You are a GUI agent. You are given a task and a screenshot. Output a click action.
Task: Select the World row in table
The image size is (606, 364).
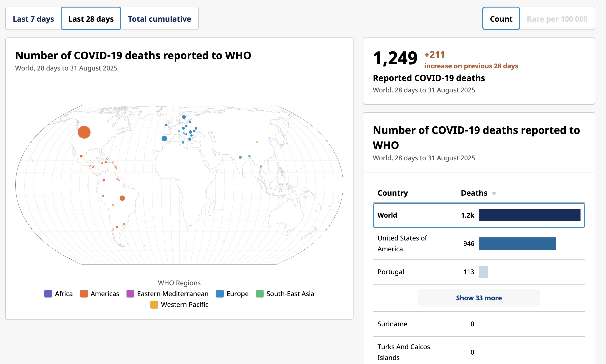click(479, 215)
